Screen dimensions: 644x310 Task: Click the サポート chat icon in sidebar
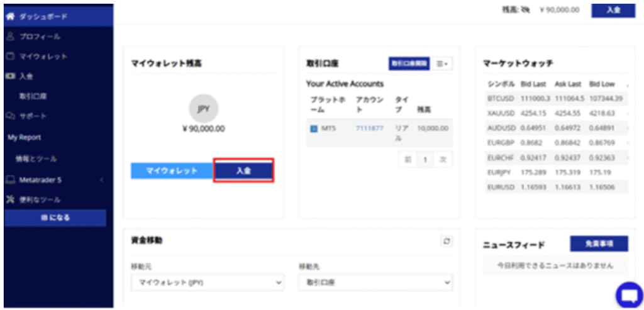point(10,116)
